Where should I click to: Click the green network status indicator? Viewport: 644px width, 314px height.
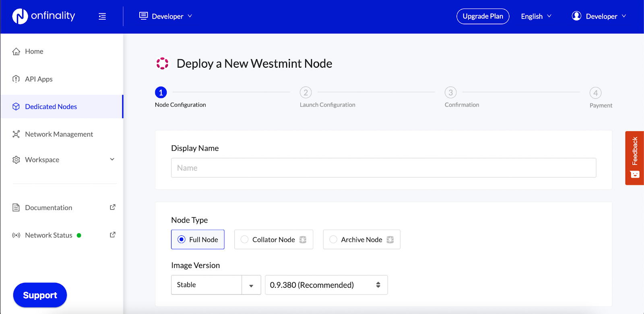79,235
